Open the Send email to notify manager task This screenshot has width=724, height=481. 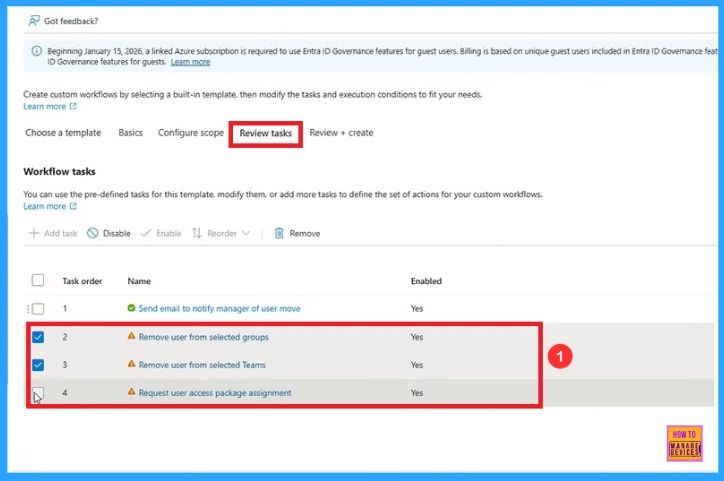tap(219, 308)
